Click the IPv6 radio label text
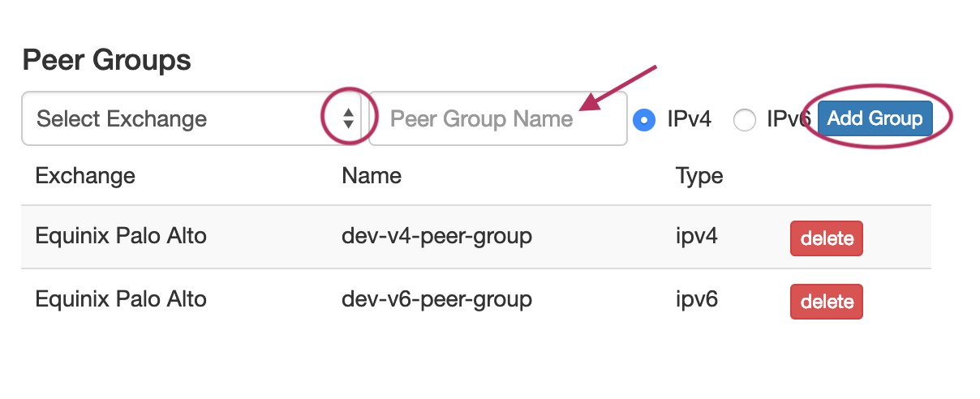The width and height of the screenshot is (980, 399). [x=785, y=119]
